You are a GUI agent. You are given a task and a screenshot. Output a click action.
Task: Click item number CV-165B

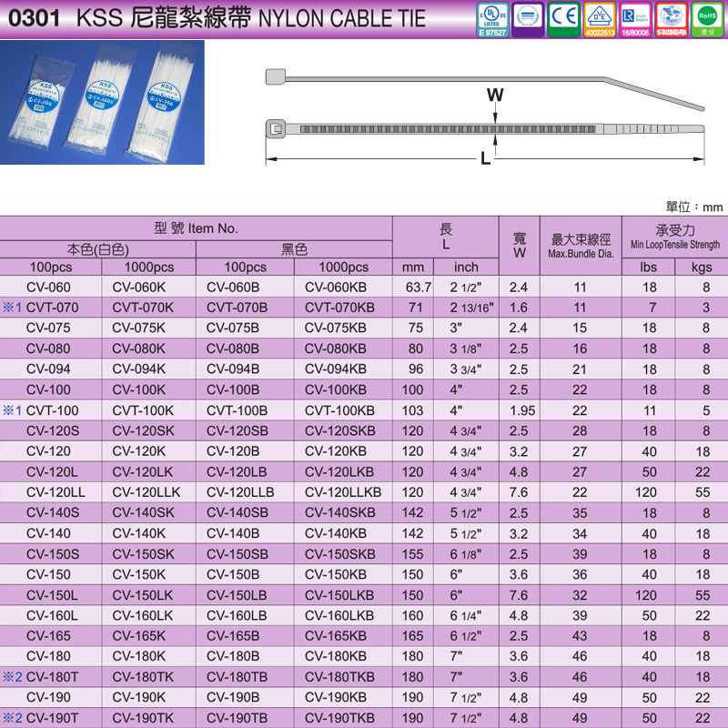click(233, 635)
